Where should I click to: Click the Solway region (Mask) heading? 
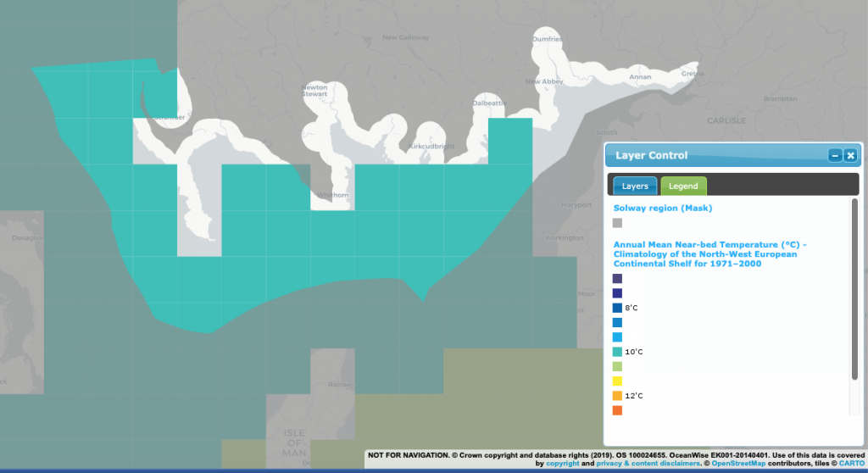pyautogui.click(x=663, y=208)
